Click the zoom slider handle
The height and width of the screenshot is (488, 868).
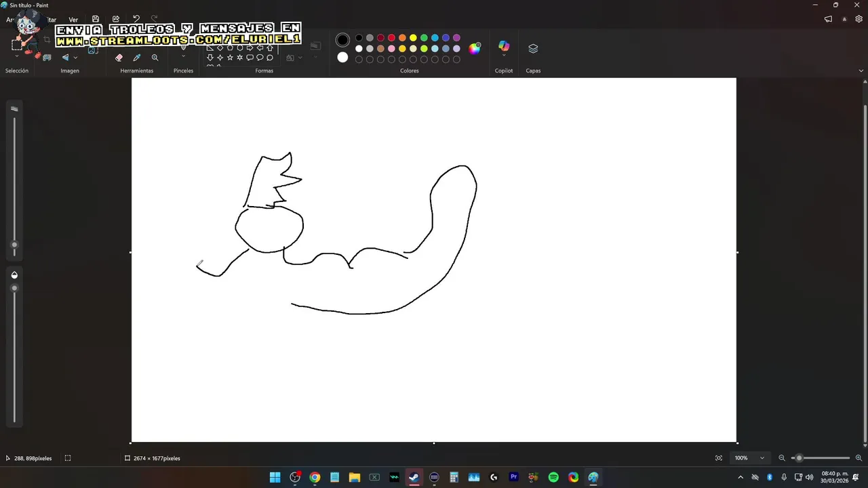(x=799, y=458)
